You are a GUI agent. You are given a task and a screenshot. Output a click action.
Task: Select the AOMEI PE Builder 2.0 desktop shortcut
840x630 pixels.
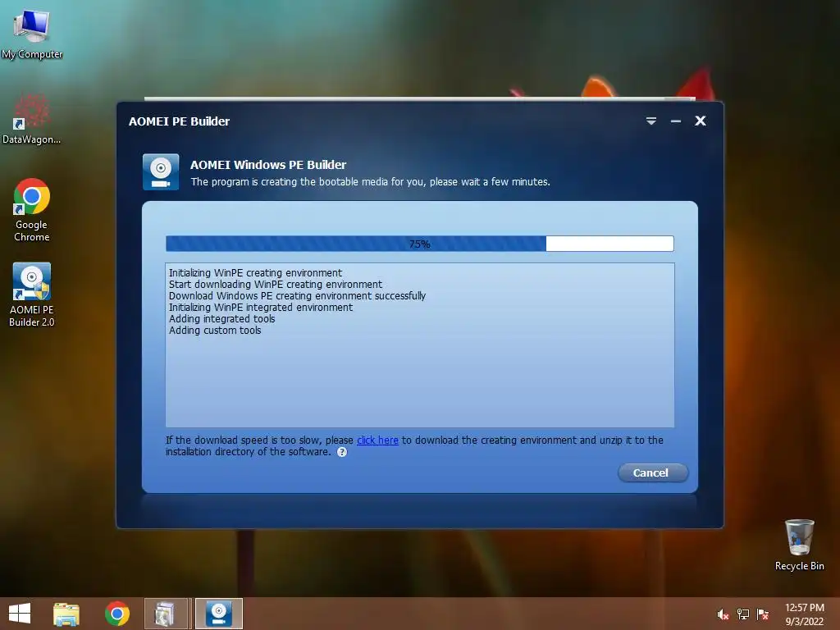pos(32,294)
